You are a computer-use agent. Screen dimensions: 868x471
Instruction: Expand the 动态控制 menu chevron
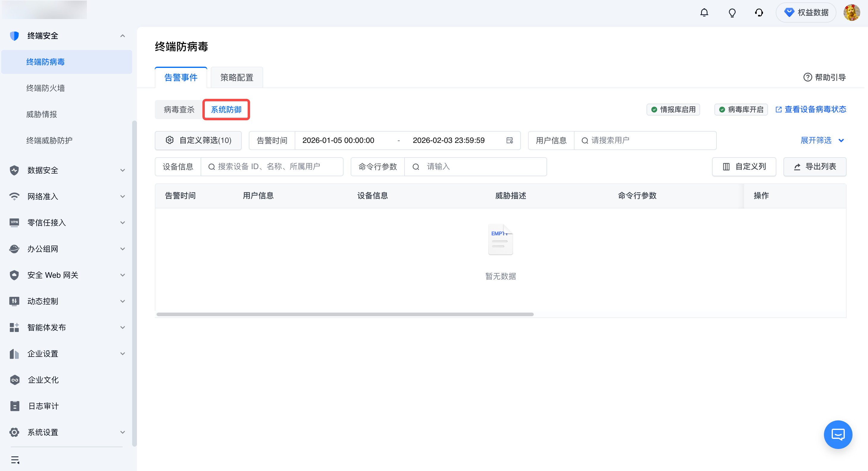click(123, 301)
